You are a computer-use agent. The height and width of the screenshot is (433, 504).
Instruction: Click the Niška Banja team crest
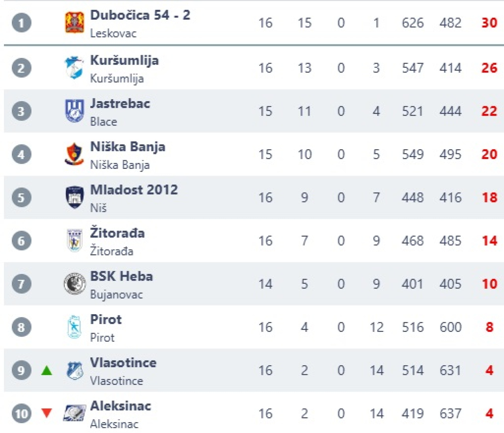tap(74, 154)
